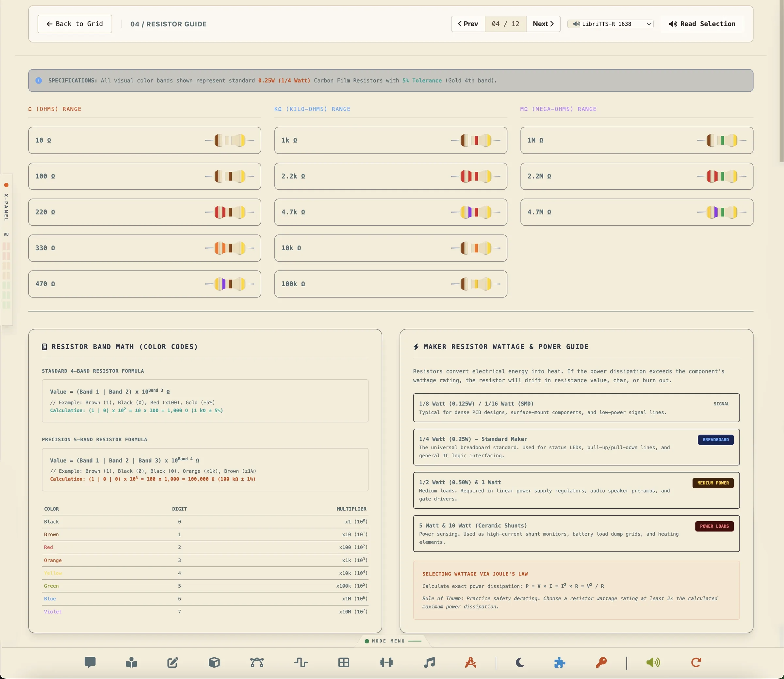784x679 pixels.
Task: Open the puzzle piece plugins icon
Action: click(560, 662)
